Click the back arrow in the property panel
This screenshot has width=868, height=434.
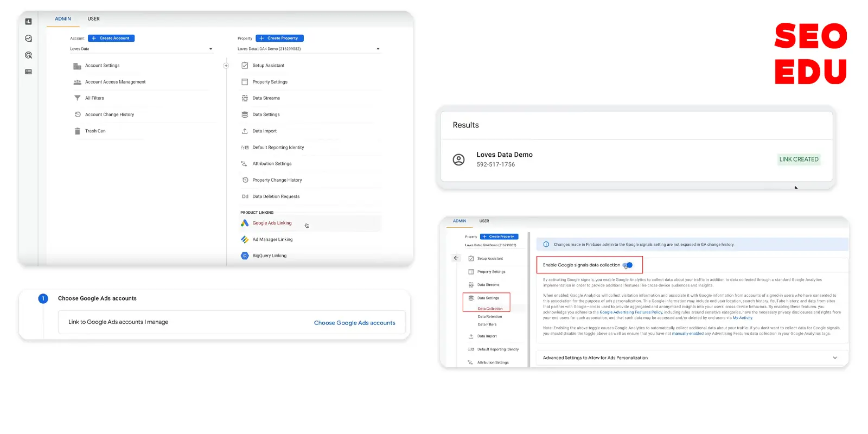pos(456,258)
